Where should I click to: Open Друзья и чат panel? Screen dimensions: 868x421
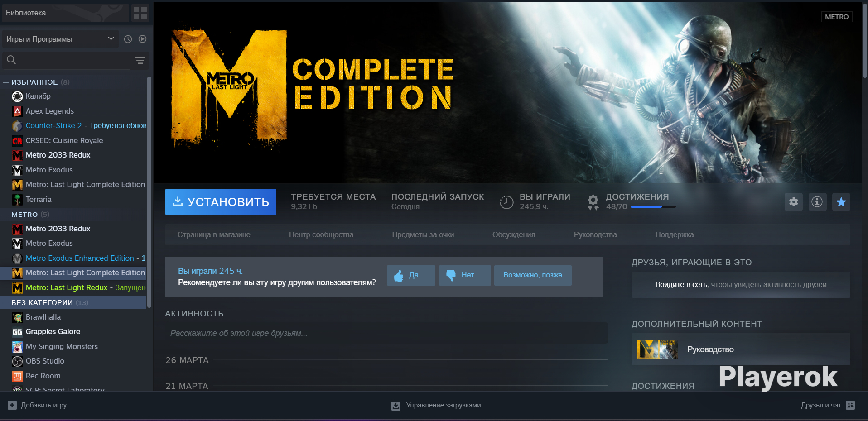coord(828,406)
